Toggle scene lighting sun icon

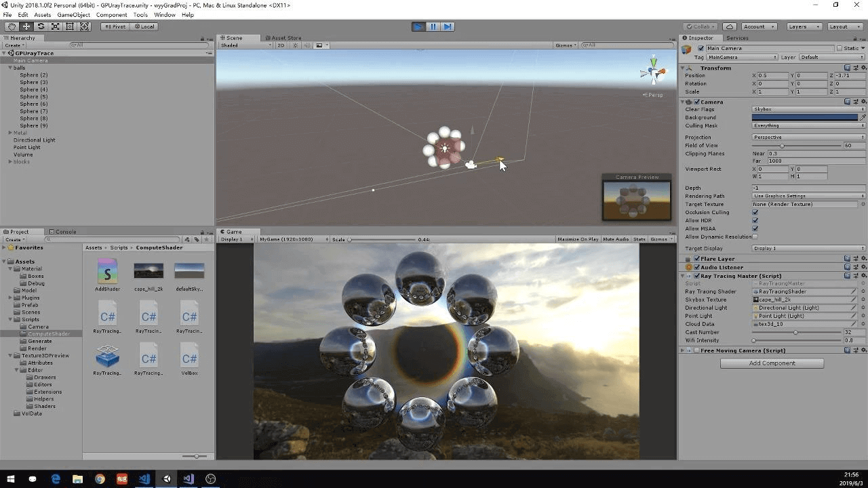point(296,45)
